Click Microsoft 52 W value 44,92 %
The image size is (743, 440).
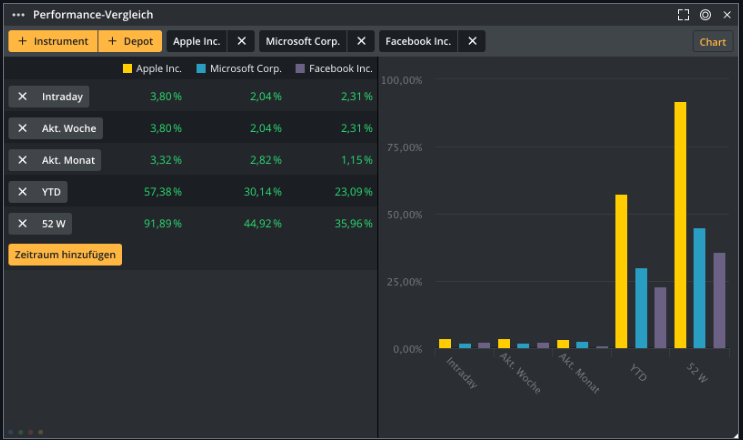pyautogui.click(x=263, y=224)
